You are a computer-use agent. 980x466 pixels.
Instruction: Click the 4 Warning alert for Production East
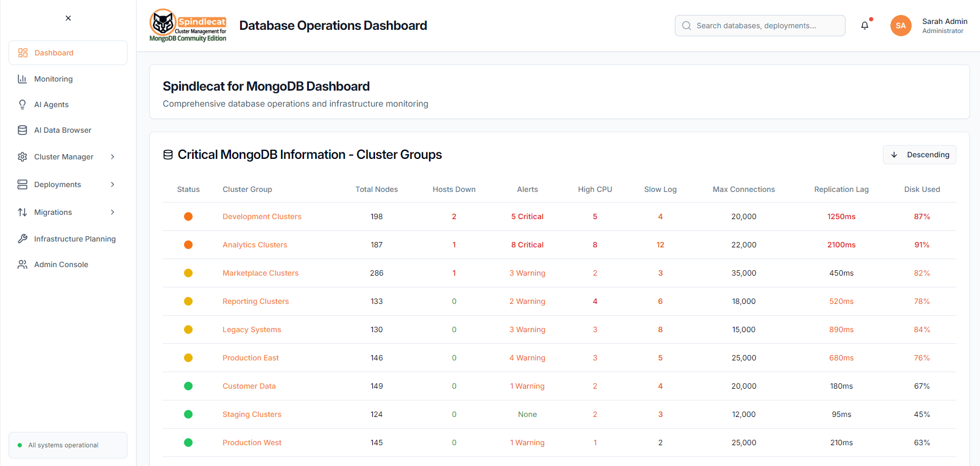(527, 358)
